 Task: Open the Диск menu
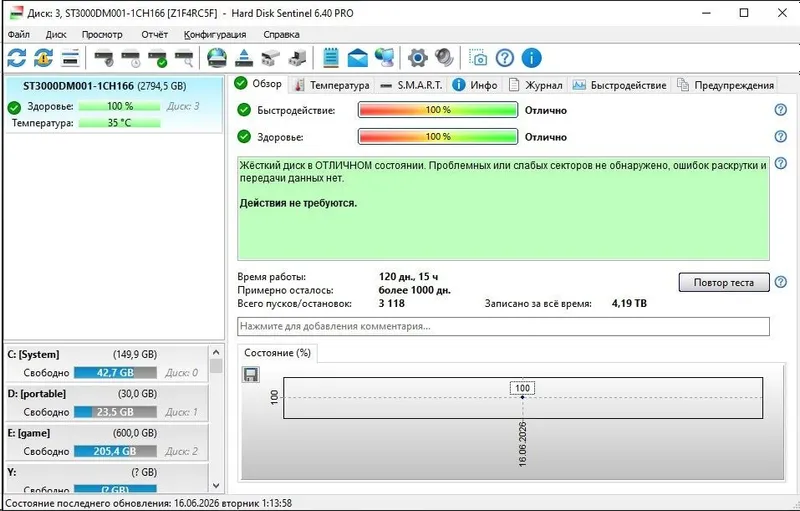(56, 35)
